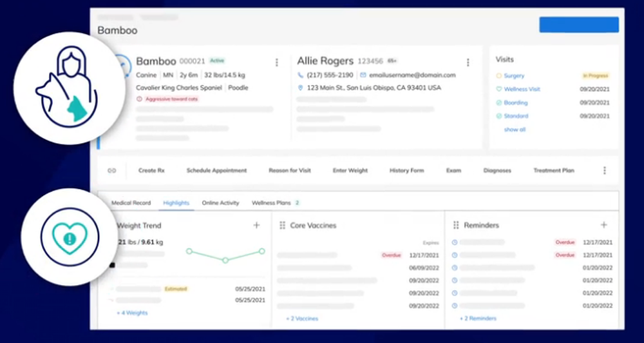Click the Surgery visit status circle icon
644x343 pixels.
pyautogui.click(x=499, y=75)
